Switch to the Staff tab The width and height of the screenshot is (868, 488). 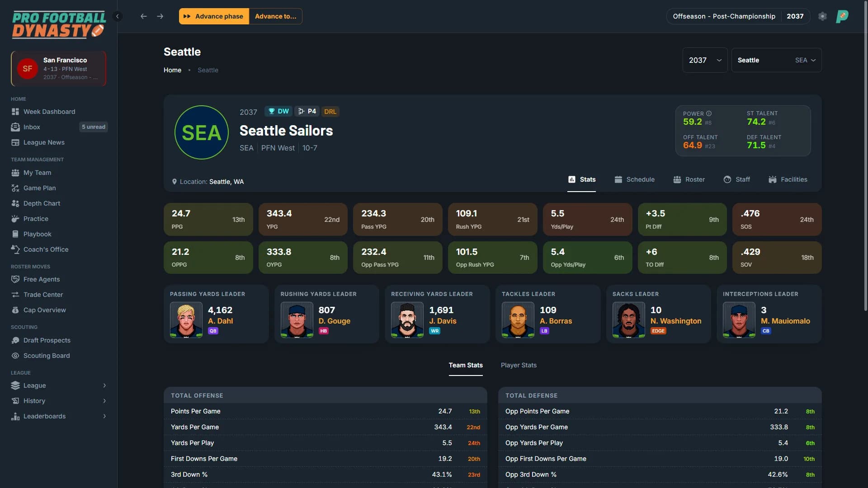pos(736,179)
